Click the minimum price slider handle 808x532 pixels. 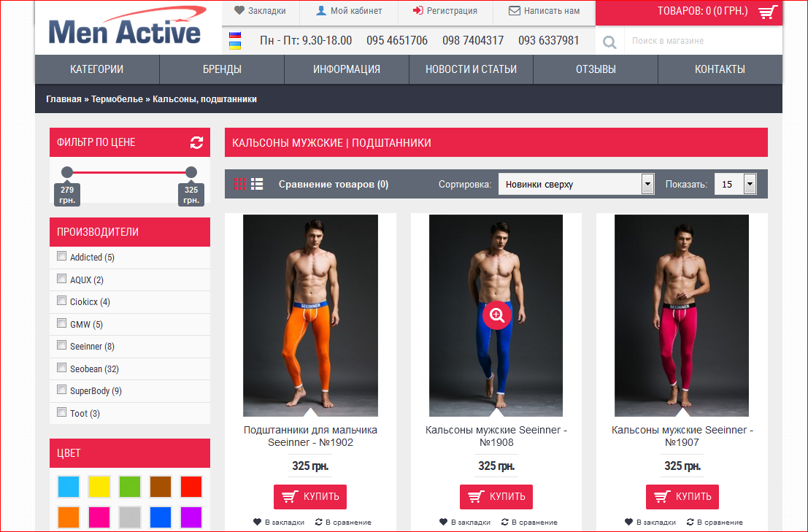(x=67, y=172)
